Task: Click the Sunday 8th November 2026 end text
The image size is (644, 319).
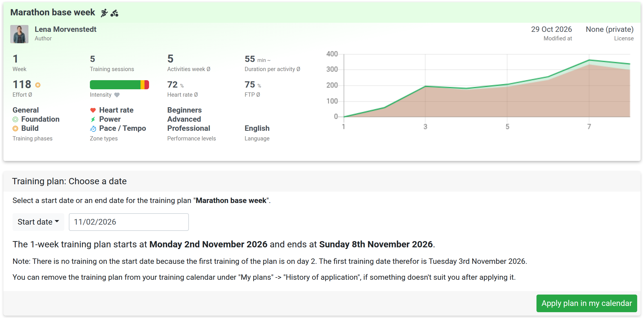Action: coord(376,244)
